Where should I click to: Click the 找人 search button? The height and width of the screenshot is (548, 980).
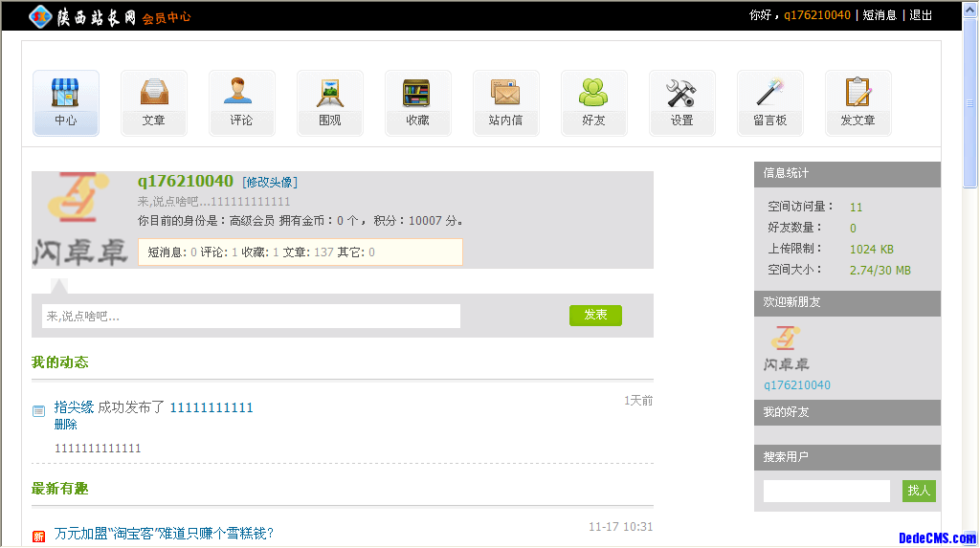(919, 491)
